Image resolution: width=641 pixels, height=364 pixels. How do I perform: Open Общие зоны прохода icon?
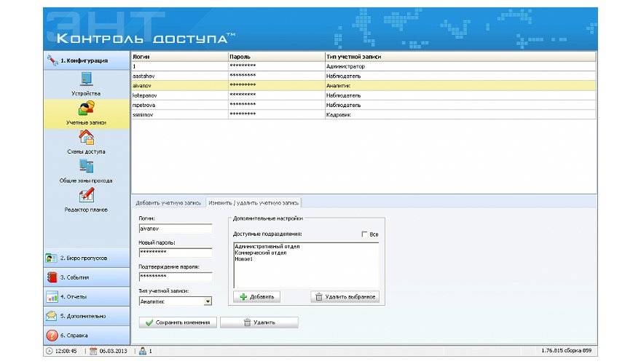86,167
